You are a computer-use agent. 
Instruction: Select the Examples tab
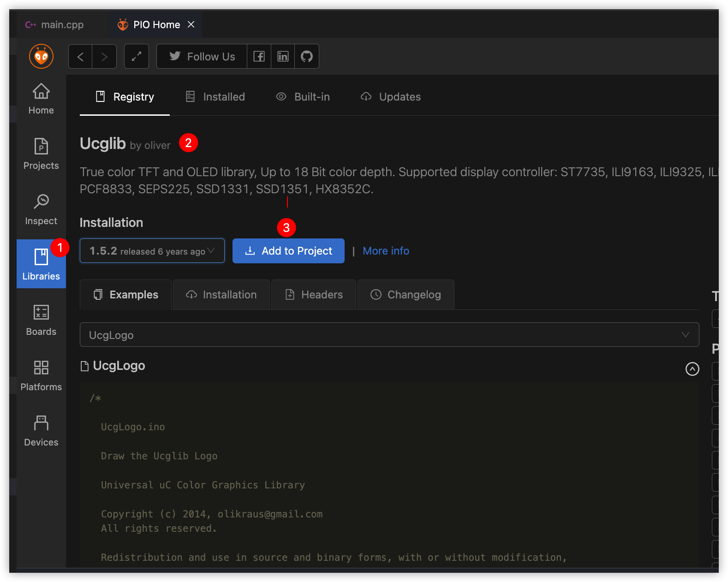coord(125,295)
